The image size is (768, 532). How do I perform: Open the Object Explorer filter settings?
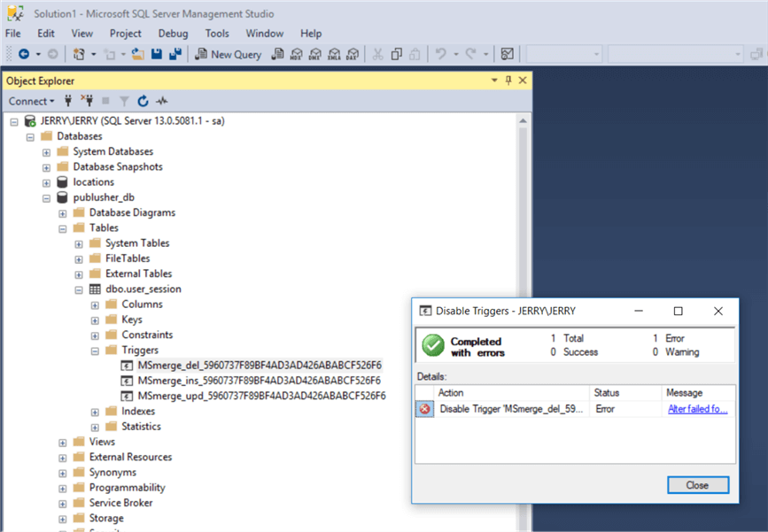(x=124, y=101)
